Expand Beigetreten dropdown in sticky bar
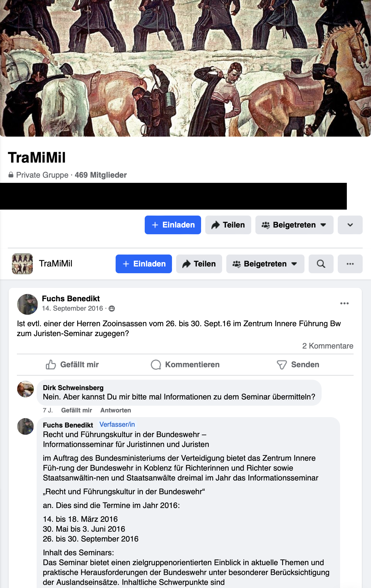This screenshot has width=371, height=588. pos(265,264)
